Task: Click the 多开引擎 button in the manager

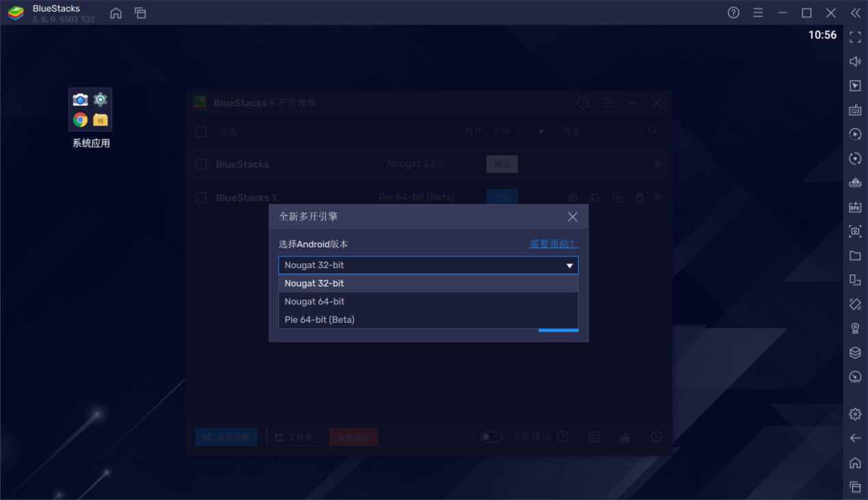Action: [226, 437]
